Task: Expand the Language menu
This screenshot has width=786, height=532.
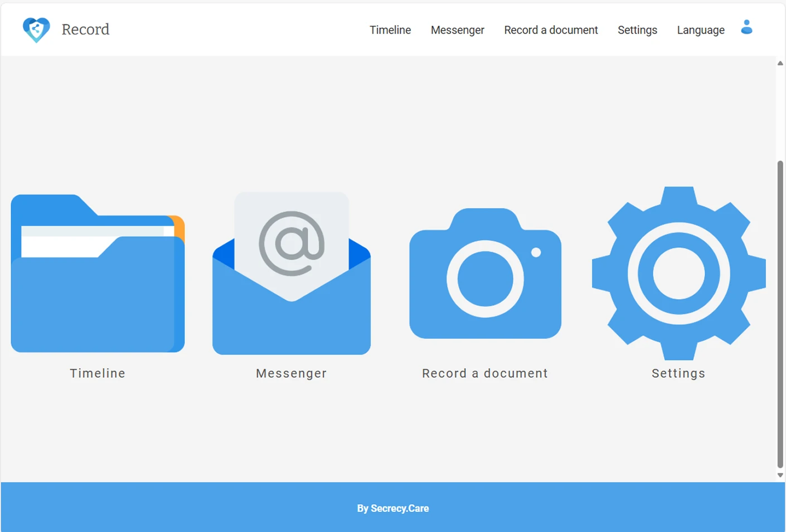Action: pos(701,30)
